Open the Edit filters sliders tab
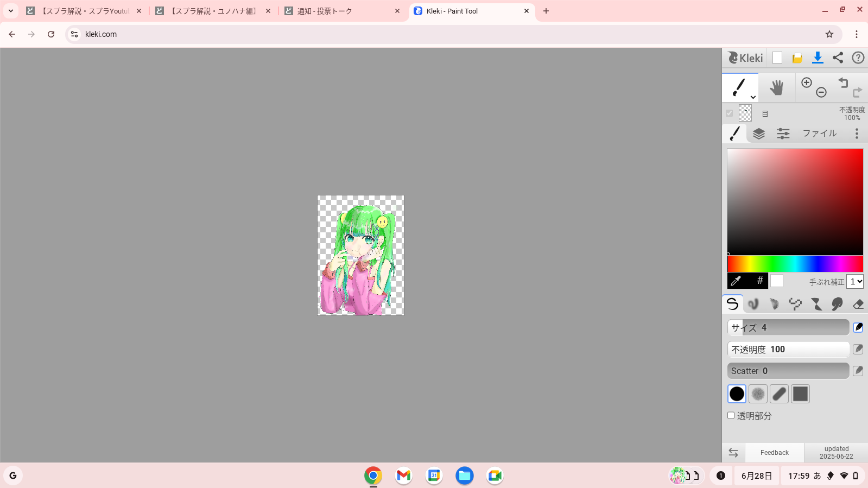The width and height of the screenshot is (868, 488). pos(783,134)
